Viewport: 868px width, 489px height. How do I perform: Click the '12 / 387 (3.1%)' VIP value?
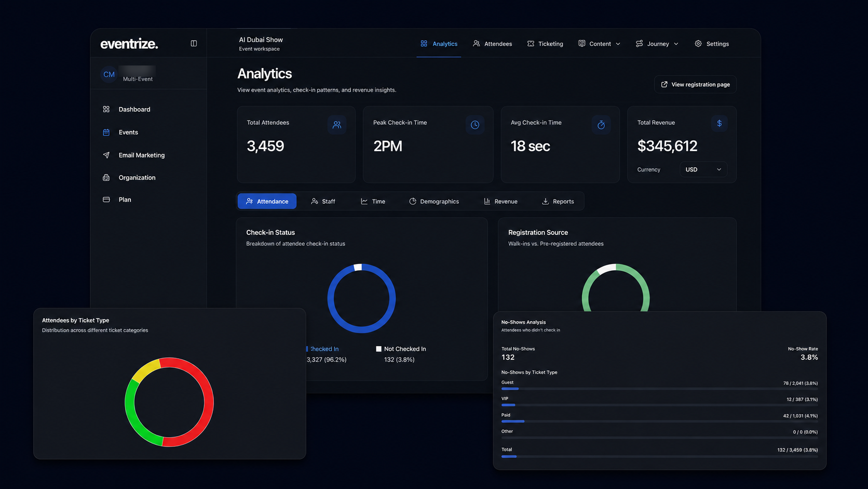(x=802, y=400)
